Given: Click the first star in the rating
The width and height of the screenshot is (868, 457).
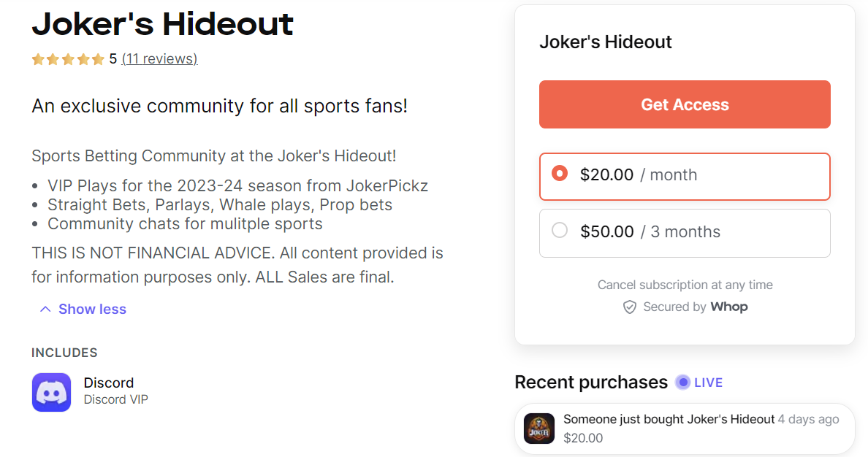Looking at the screenshot, I should click(x=37, y=58).
